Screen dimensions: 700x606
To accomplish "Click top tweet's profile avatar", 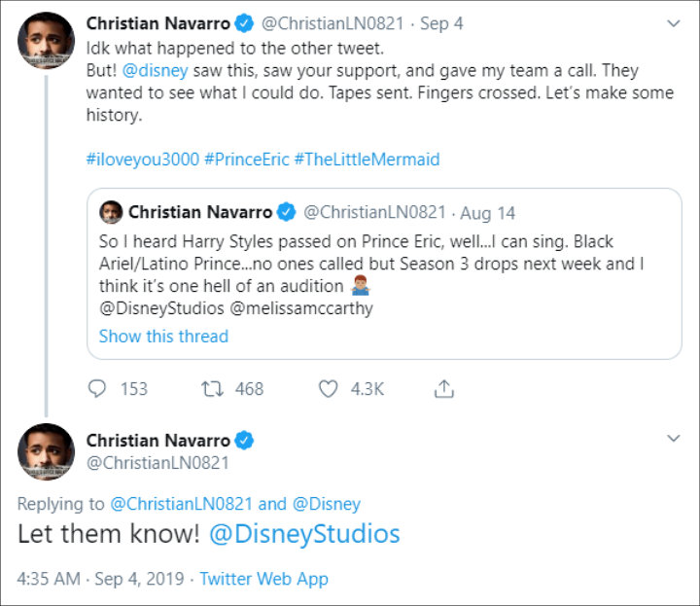I will click(46, 41).
